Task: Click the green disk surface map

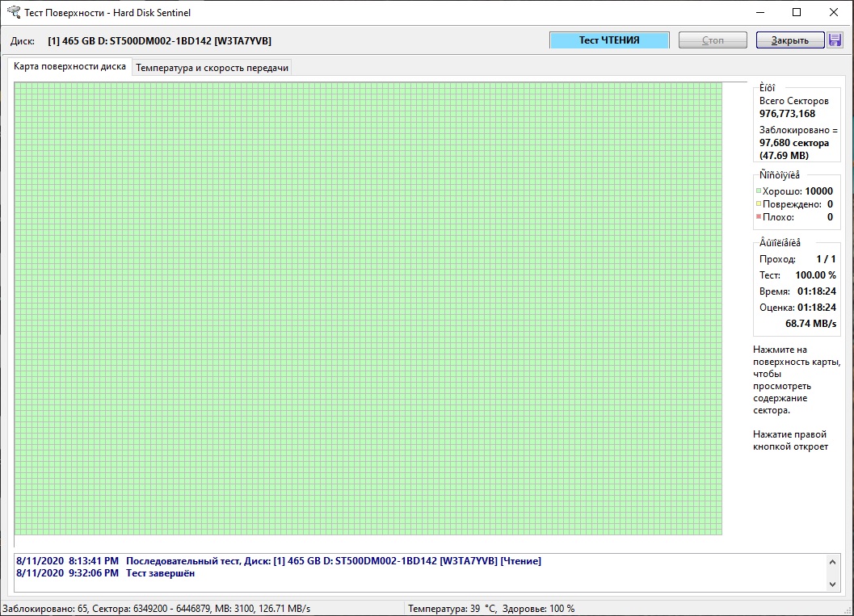Action: click(368, 308)
